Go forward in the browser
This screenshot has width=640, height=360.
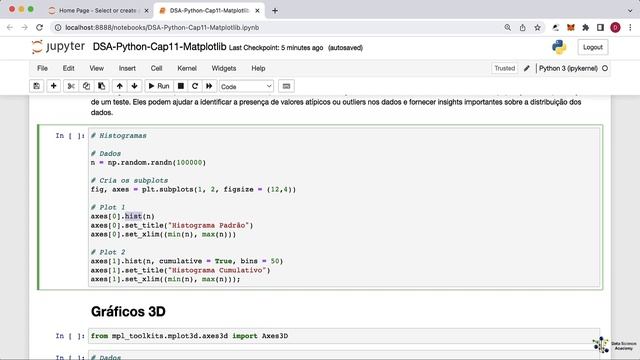pos(24,27)
